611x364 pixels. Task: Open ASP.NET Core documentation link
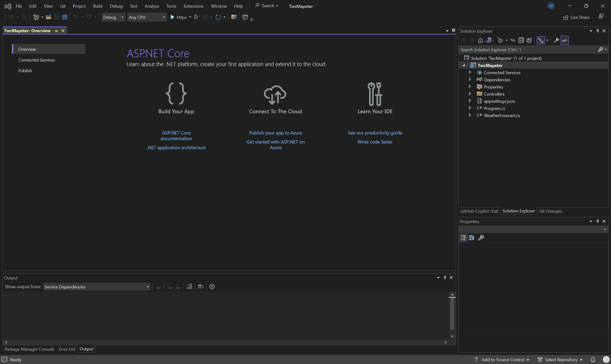tap(176, 136)
